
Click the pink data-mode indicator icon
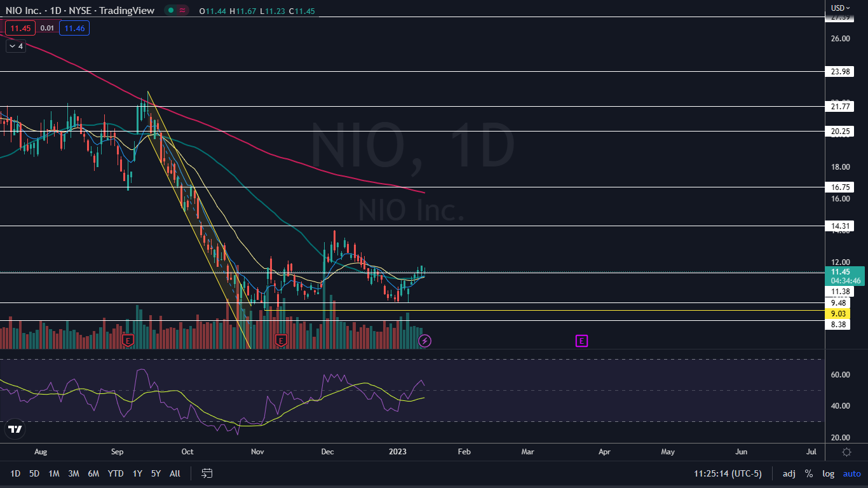tap(182, 11)
